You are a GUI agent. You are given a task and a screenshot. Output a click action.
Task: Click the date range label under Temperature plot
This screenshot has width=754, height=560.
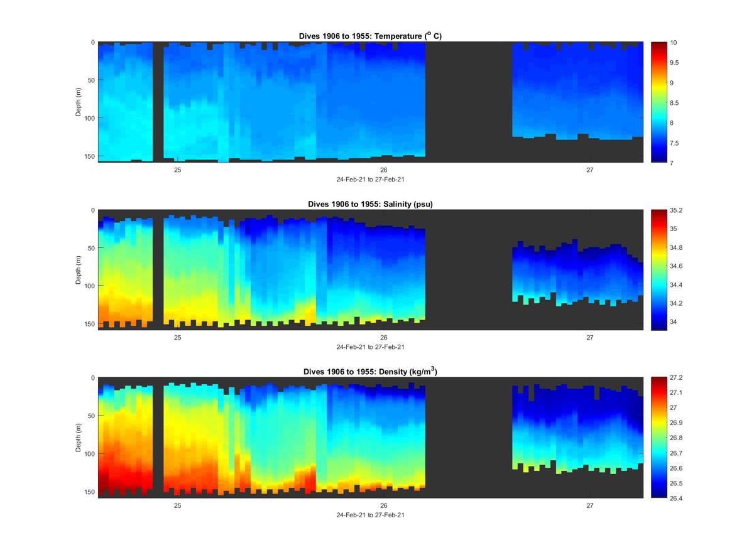coord(370,179)
